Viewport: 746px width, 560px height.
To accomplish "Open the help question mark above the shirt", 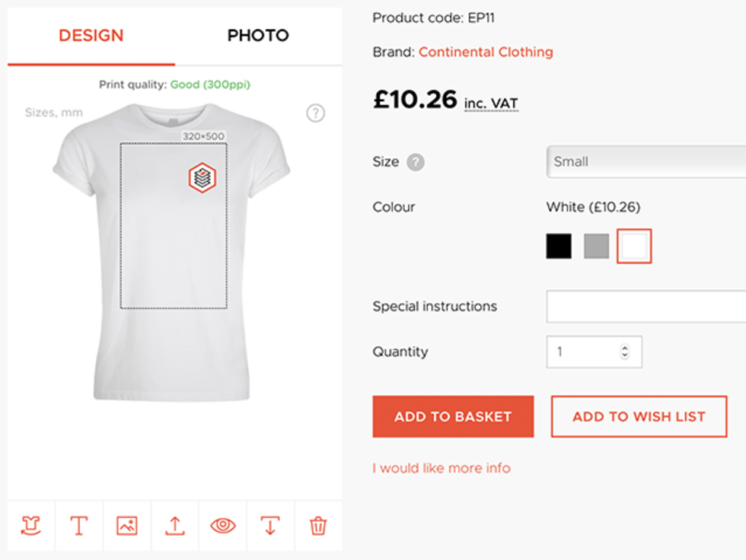I will click(x=315, y=113).
